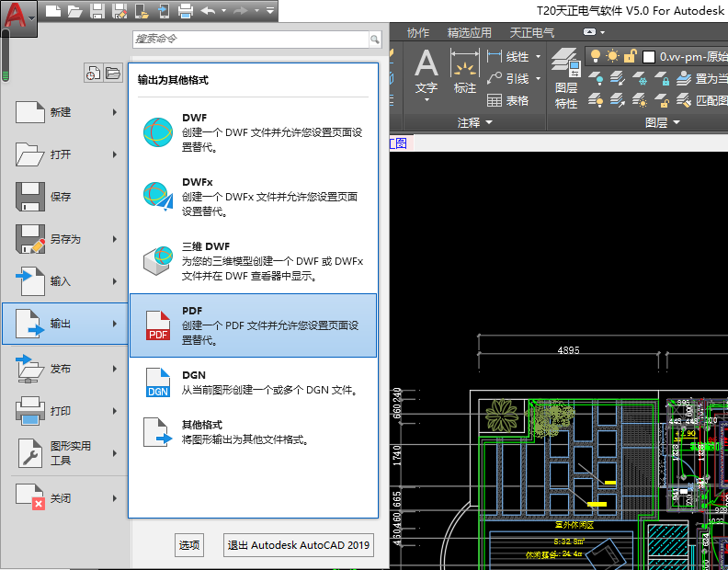Select 输入 in the application menu

pyautogui.click(x=65, y=281)
